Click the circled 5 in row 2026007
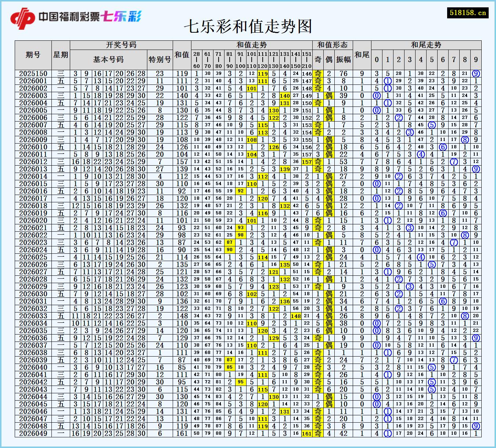This screenshot has width=496, height=448. pos(432,125)
